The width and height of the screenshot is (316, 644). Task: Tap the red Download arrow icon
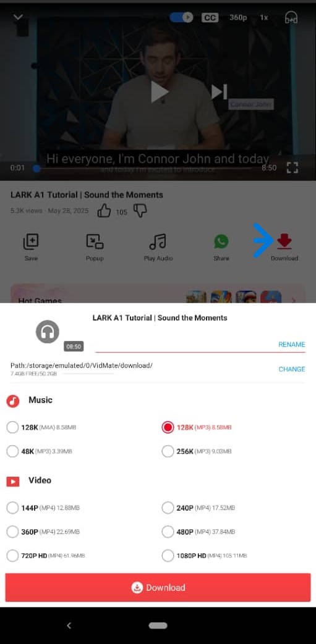pyautogui.click(x=284, y=241)
